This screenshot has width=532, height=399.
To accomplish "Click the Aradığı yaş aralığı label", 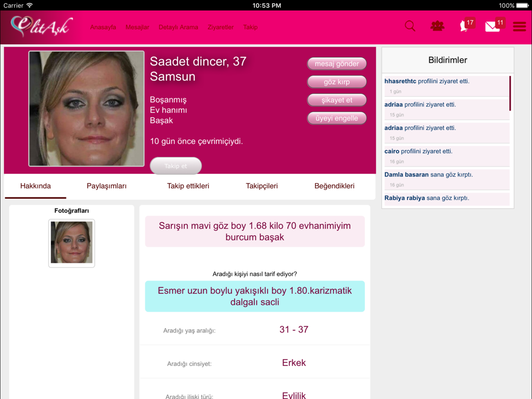I will [x=189, y=330].
